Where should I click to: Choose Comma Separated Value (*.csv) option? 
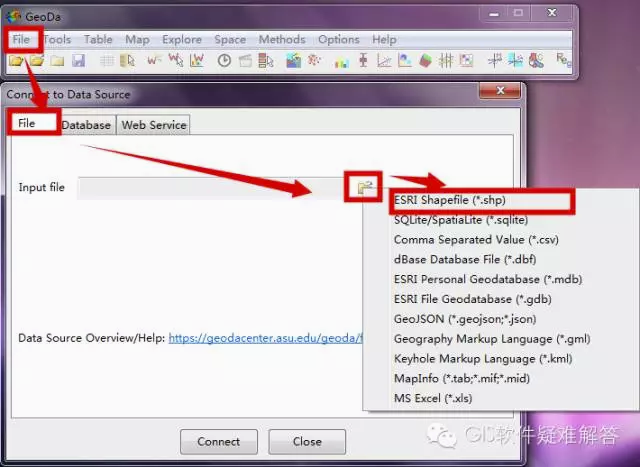476,240
